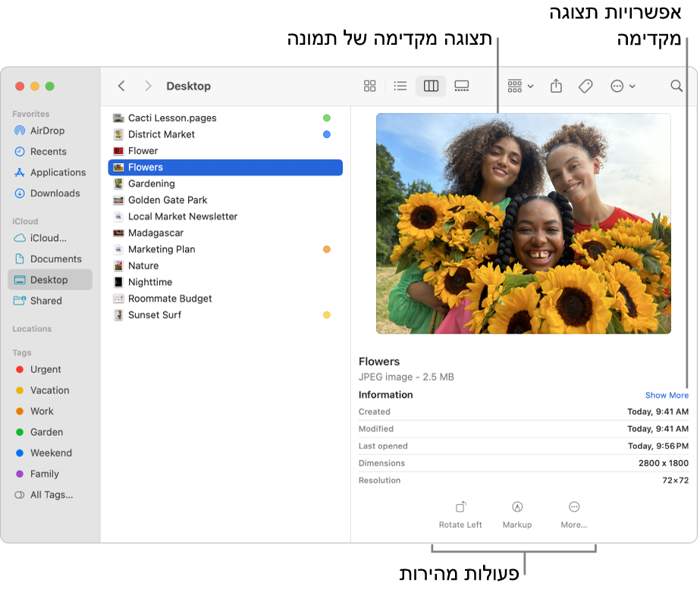
Task: Open Downloads in the sidebar
Action: [50, 193]
